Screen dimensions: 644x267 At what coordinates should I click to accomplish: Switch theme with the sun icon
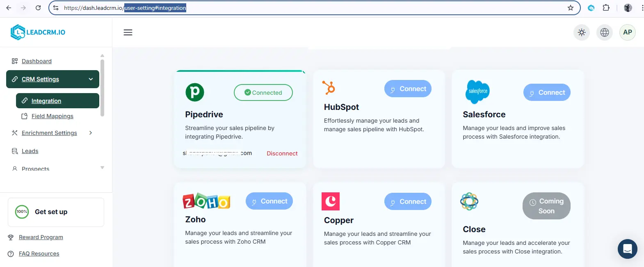click(x=582, y=32)
